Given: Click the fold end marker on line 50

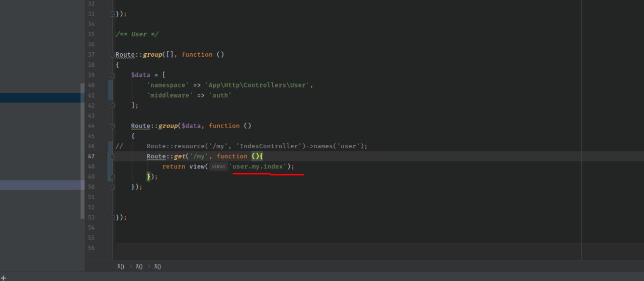Looking at the screenshot, I should (113, 187).
